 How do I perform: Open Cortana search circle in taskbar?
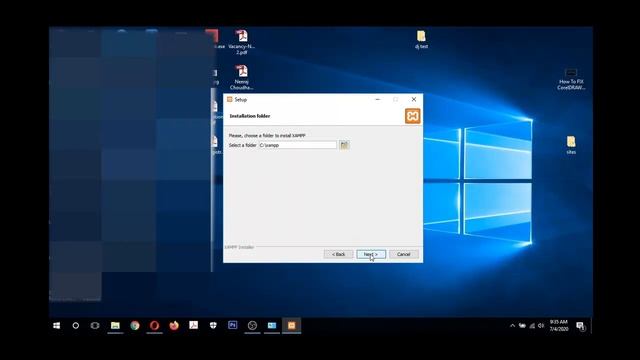(76, 325)
